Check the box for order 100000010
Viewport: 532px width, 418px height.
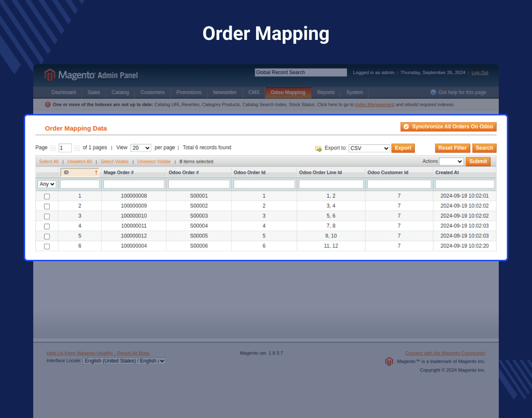coord(47,216)
